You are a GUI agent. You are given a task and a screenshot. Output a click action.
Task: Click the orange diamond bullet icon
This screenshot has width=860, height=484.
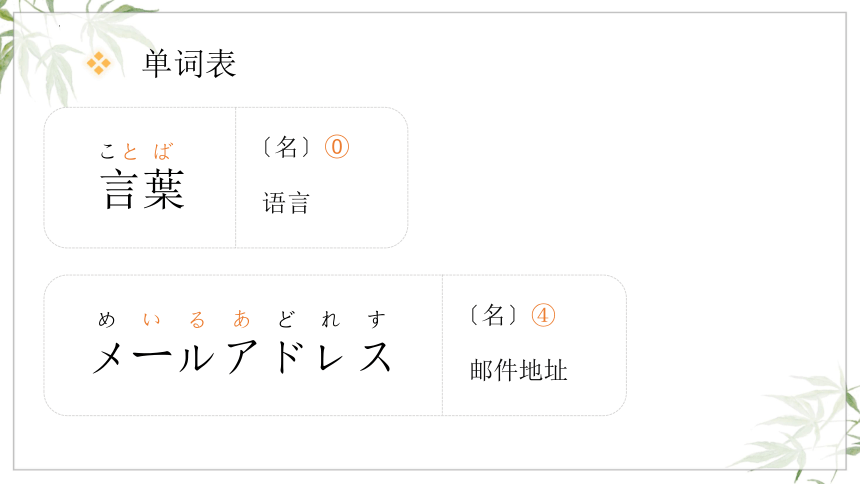[99, 63]
